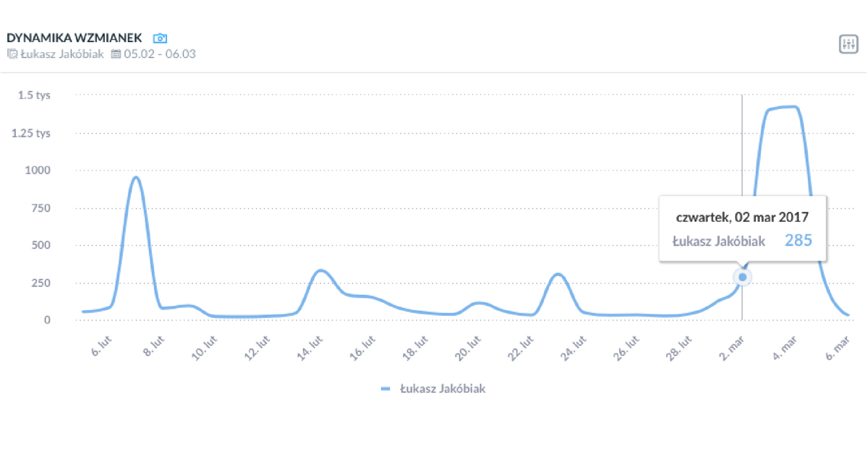868x454 pixels.
Task: Click the curve peak around 23 lut
Action: coord(558,275)
